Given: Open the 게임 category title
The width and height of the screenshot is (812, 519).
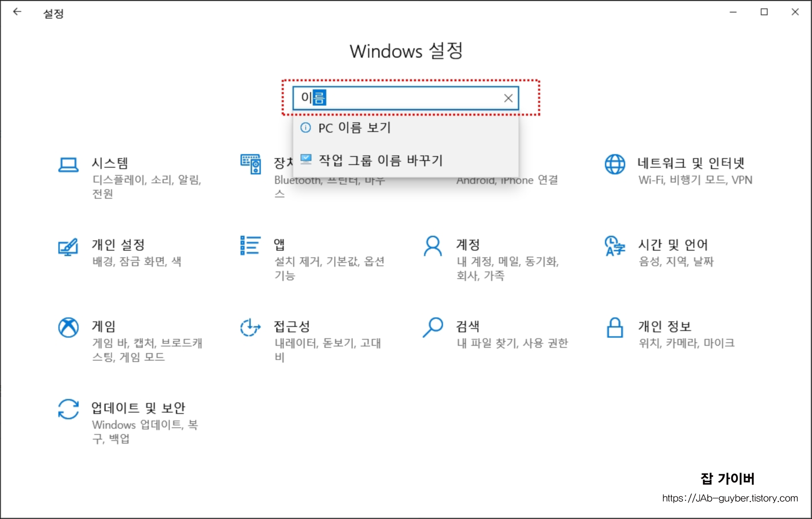Looking at the screenshot, I should click(x=104, y=326).
